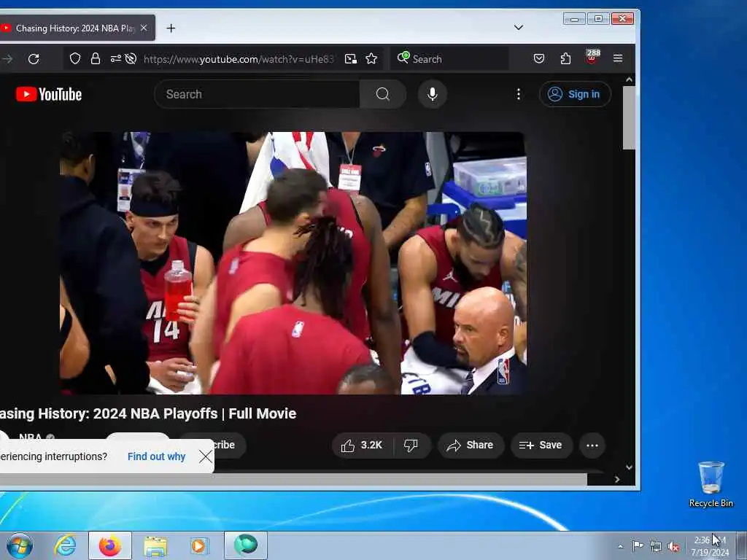The width and height of the screenshot is (747, 560).
Task: Click the Find out why link
Action: pos(156,456)
